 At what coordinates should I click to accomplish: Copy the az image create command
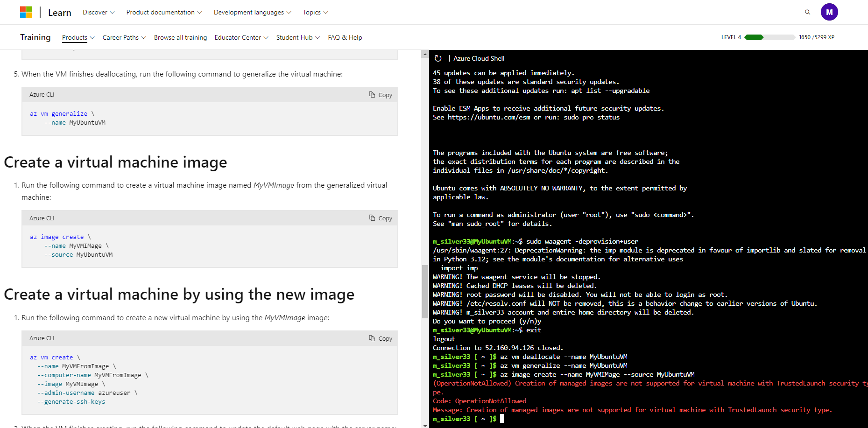381,218
